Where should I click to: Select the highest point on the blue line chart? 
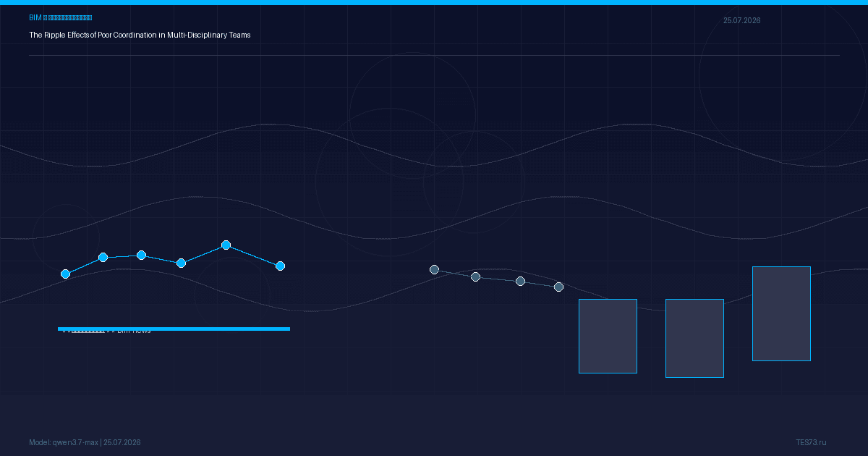[x=226, y=245]
